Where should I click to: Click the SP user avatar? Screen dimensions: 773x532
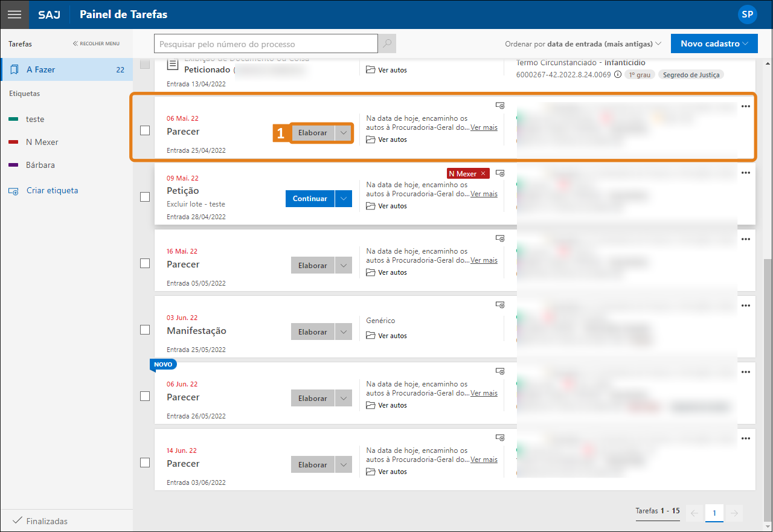pos(747,14)
